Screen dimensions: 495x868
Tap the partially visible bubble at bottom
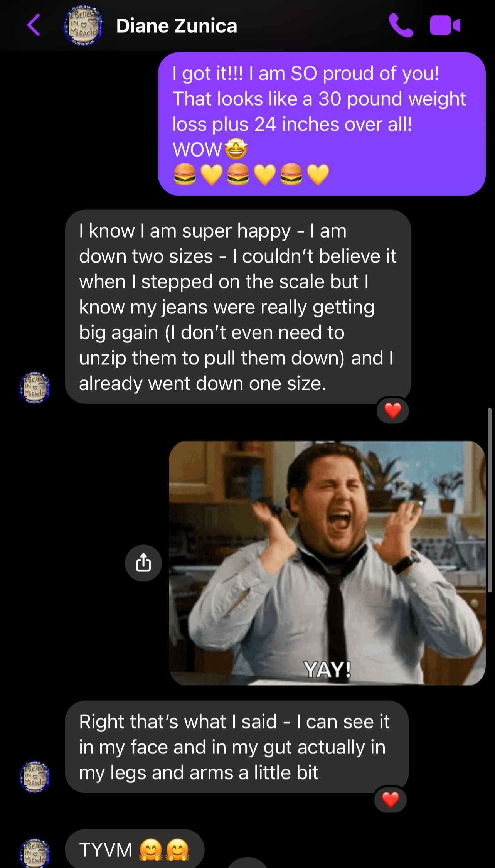(247, 863)
